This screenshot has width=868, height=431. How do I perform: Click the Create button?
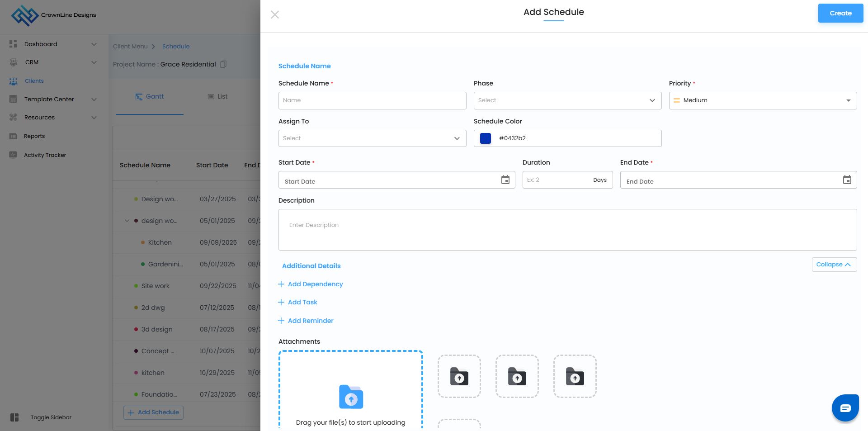click(840, 13)
